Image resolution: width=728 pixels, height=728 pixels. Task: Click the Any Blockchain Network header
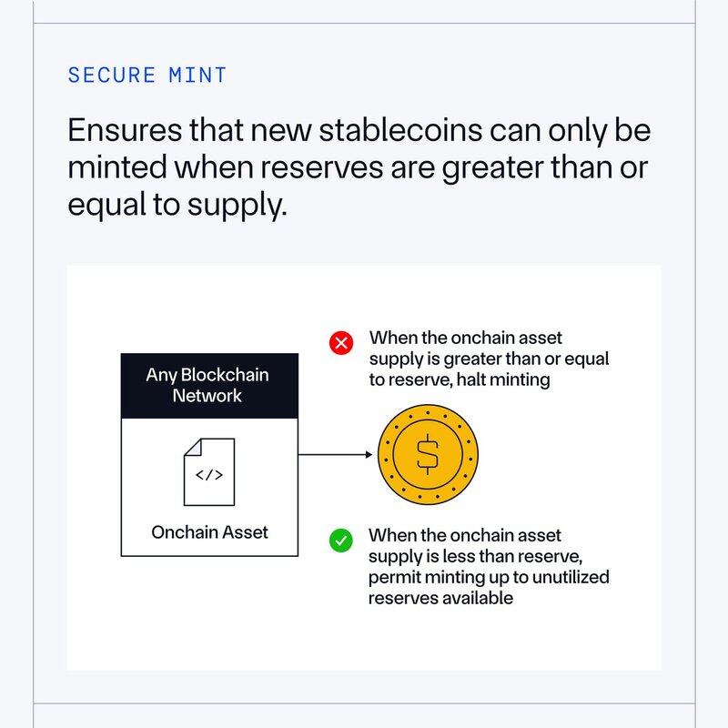[x=208, y=386]
